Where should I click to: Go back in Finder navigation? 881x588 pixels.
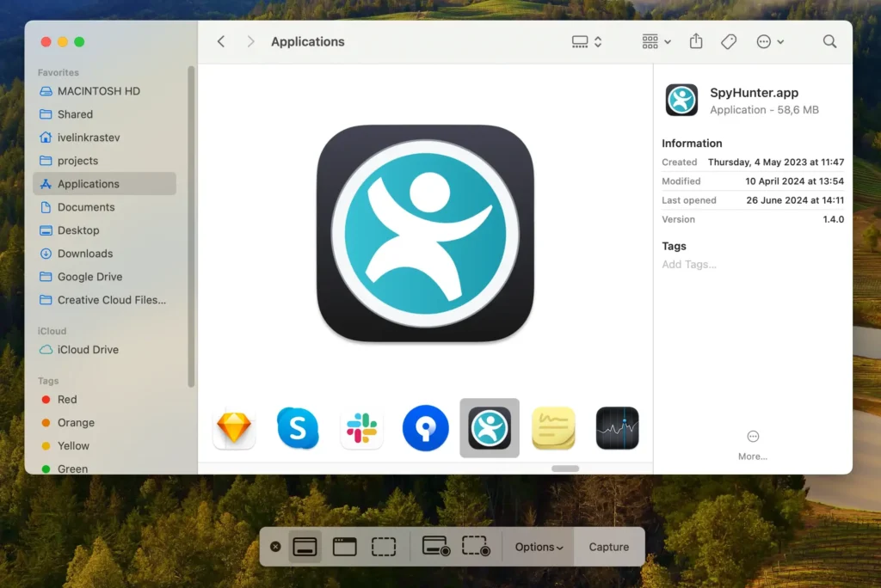[221, 41]
